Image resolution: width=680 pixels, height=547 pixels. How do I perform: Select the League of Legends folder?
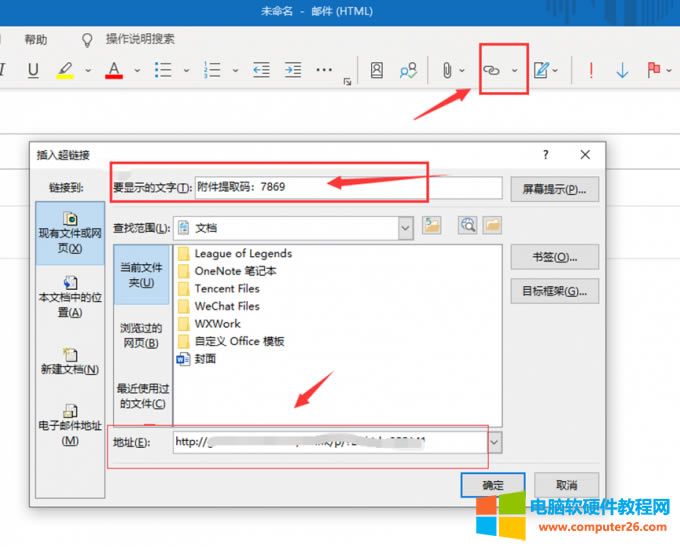click(x=235, y=253)
